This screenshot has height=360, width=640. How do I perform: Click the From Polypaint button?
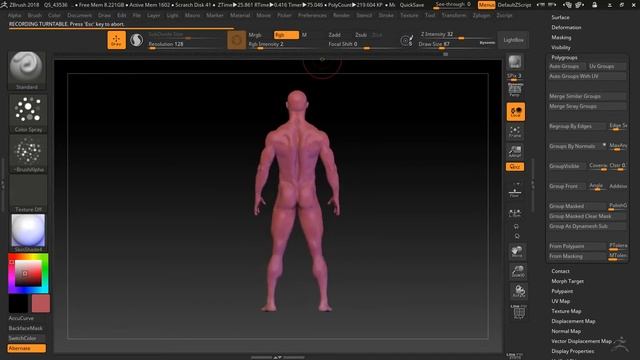click(x=577, y=246)
